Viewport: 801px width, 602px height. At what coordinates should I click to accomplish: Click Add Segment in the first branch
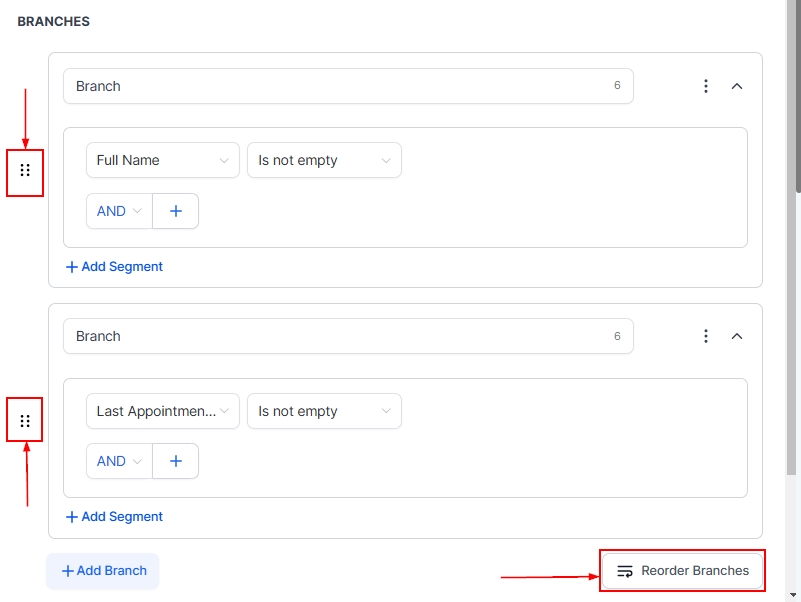(114, 267)
